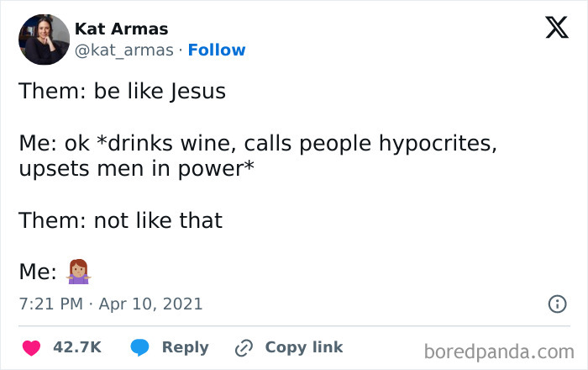Open the 7:21 PM timestamp link
This screenshot has width=588, height=370.
pos(51,304)
